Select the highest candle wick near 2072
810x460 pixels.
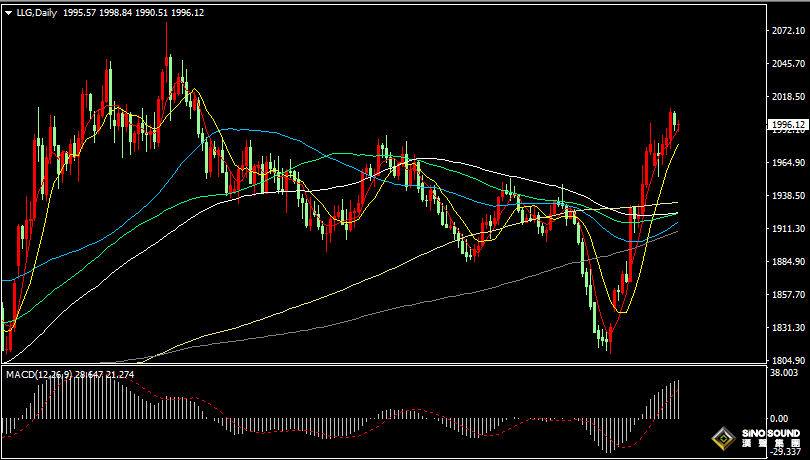167,40
